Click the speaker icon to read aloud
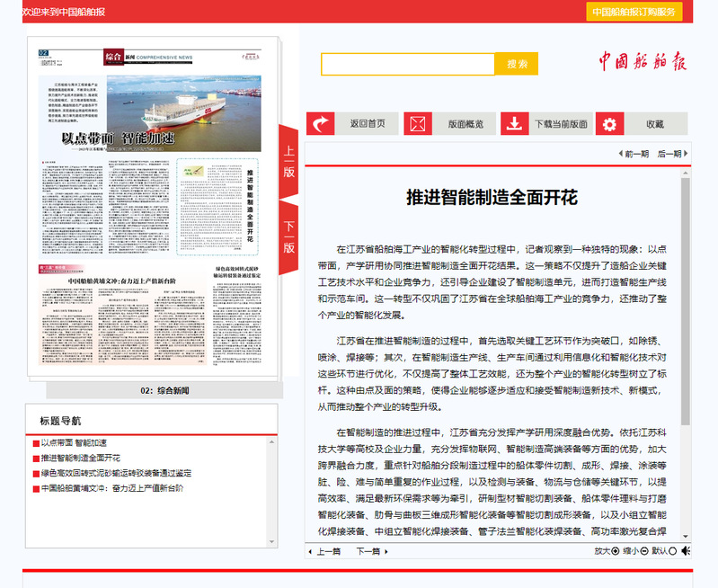The image size is (718, 588). coord(686,550)
